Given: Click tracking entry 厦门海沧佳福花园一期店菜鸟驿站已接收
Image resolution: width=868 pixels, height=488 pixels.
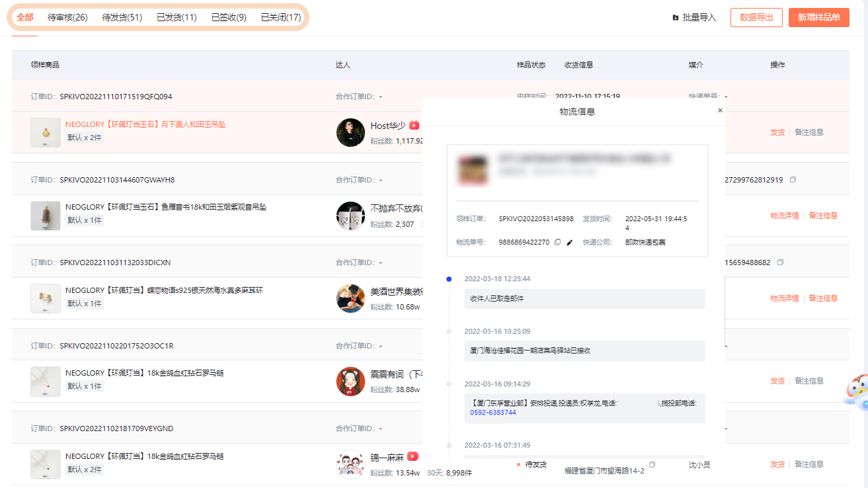Looking at the screenshot, I should coord(584,351).
